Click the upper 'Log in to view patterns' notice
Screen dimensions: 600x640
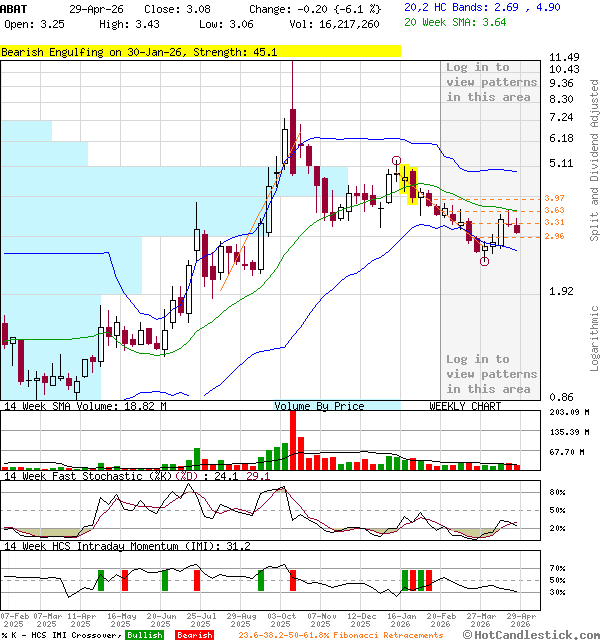click(490, 82)
